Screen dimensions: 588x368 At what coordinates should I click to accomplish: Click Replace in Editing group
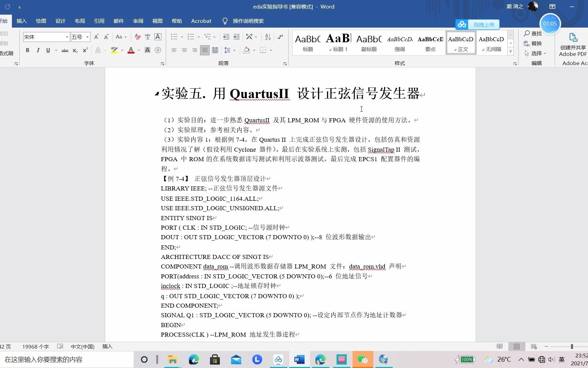[533, 43]
